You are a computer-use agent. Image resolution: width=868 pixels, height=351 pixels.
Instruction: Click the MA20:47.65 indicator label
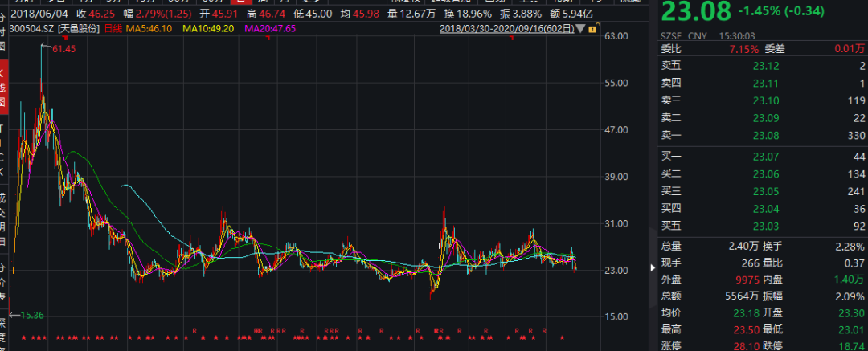pos(269,29)
